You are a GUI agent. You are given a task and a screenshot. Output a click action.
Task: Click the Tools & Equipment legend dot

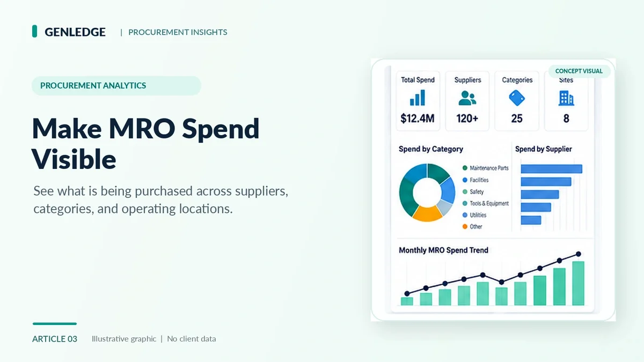point(465,204)
